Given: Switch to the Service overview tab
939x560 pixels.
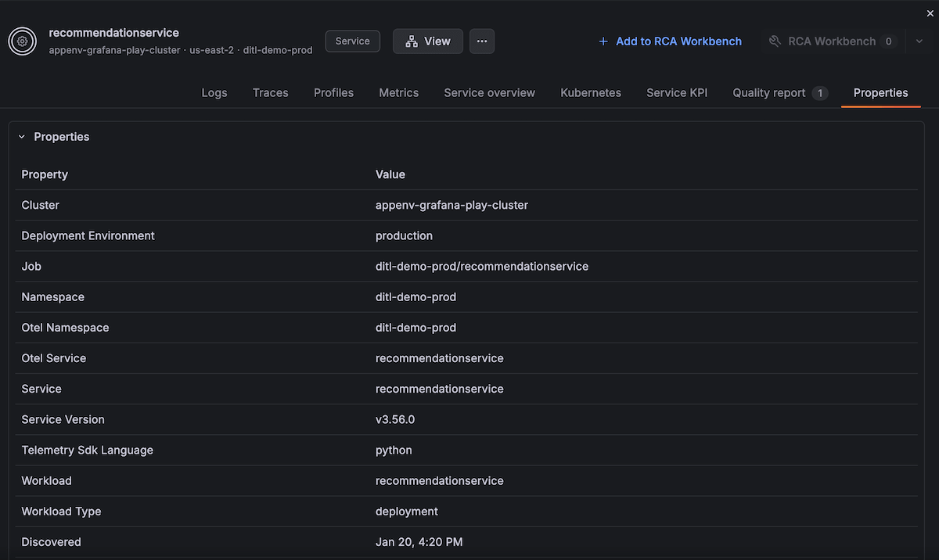Looking at the screenshot, I should [x=489, y=92].
